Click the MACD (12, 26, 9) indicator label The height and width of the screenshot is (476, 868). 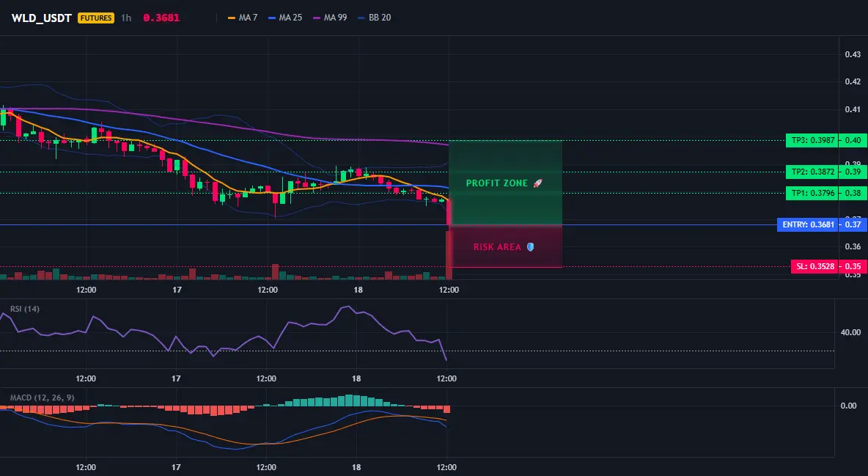pos(42,398)
